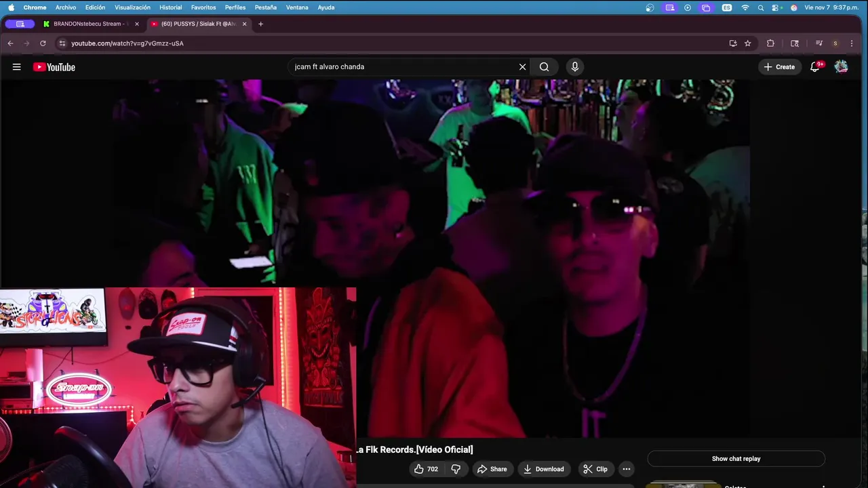868x488 pixels.
Task: Click the purple tab group pill
Action: [x=20, y=24]
